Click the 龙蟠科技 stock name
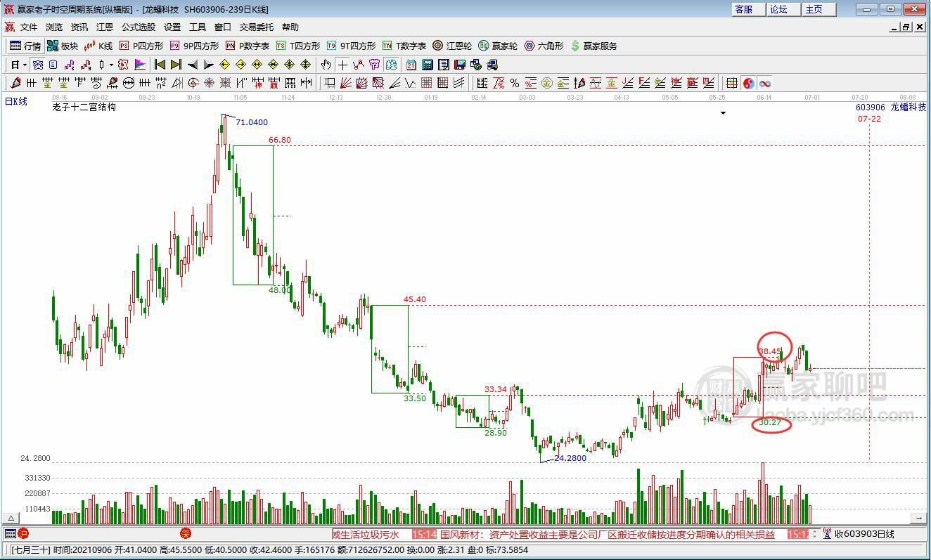Viewport: 931px width, 560px height. click(x=908, y=108)
